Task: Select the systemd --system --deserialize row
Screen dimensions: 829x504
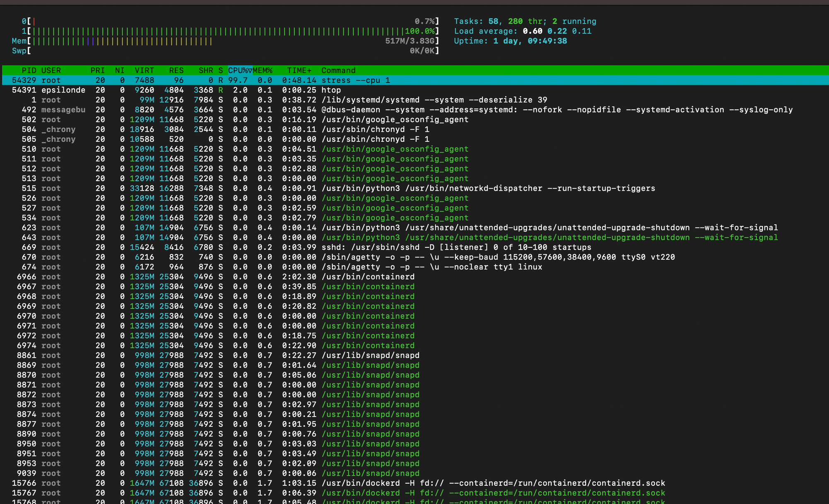Action: 415,100
